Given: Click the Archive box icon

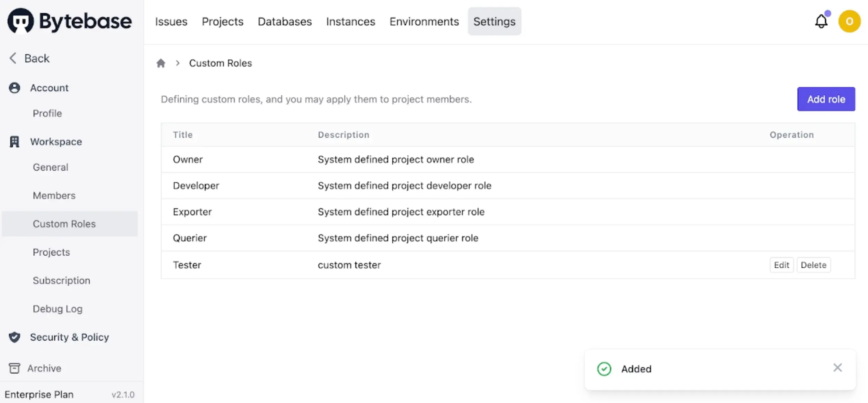Looking at the screenshot, I should tap(14, 368).
